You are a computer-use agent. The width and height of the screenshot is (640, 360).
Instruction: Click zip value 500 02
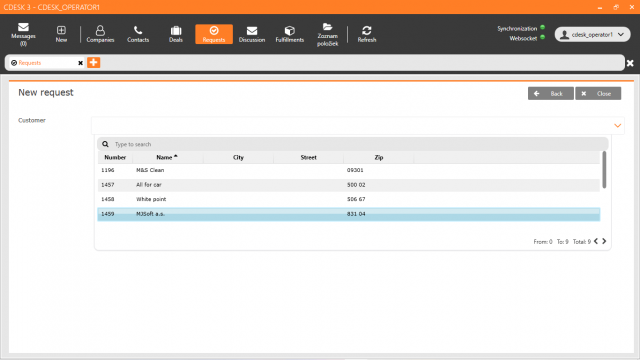click(x=356, y=185)
